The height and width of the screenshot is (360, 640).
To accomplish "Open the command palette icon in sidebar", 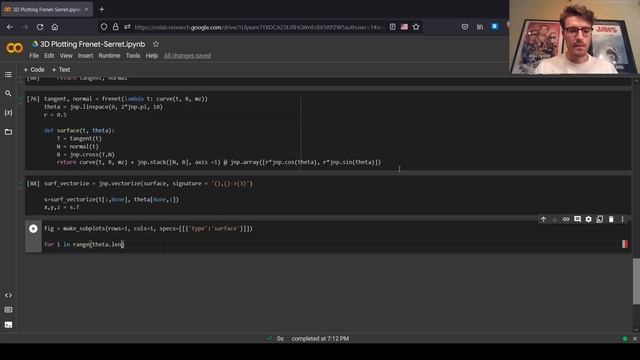I will tap(8, 310).
